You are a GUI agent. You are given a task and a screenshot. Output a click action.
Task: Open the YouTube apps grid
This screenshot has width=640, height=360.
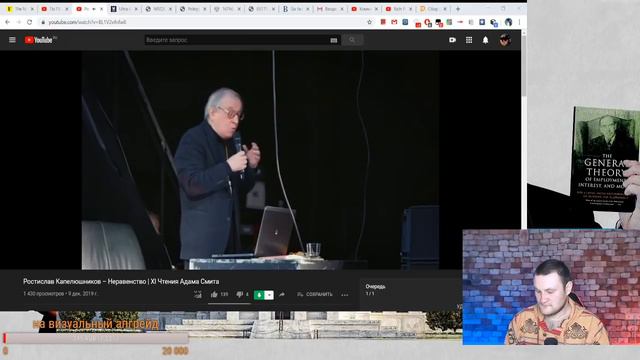[469, 40]
